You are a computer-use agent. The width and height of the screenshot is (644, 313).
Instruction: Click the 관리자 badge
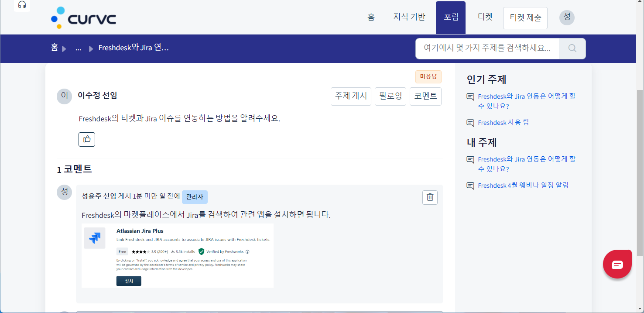tap(195, 197)
